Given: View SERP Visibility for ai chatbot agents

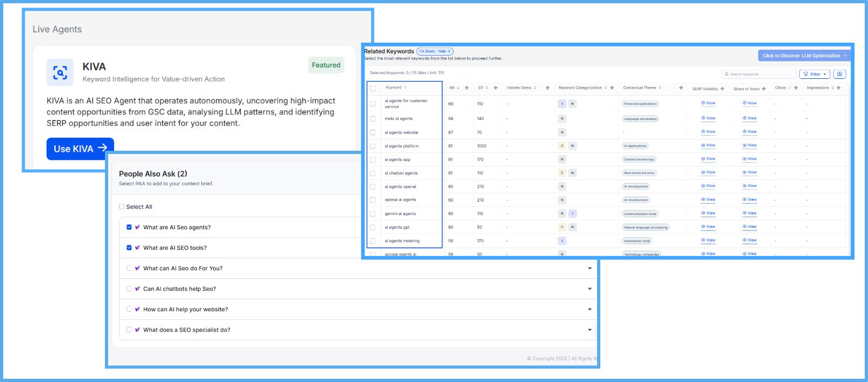Looking at the screenshot, I should [x=708, y=172].
